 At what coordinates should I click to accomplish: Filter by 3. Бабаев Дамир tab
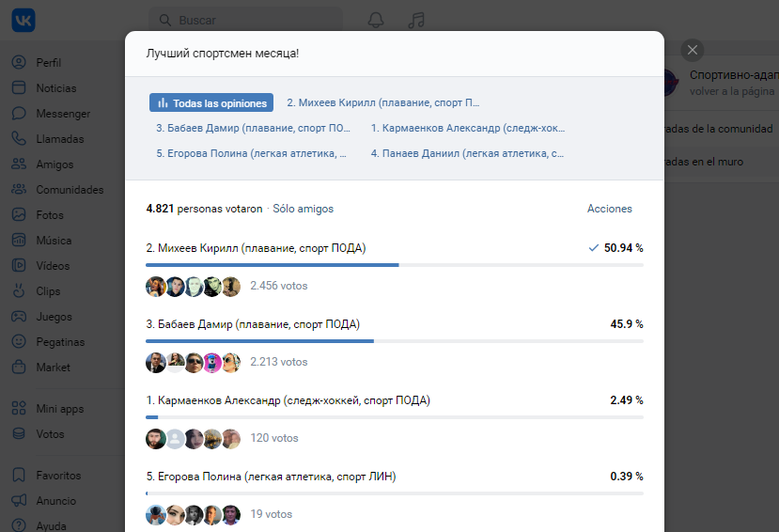coord(254,128)
